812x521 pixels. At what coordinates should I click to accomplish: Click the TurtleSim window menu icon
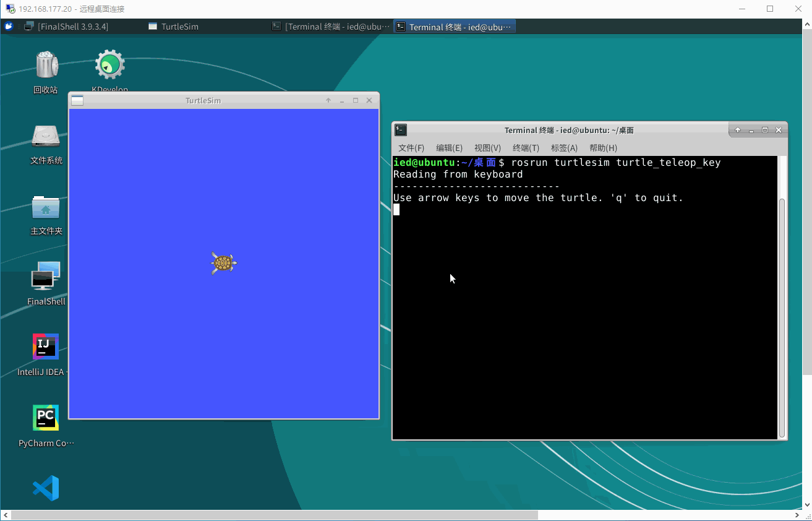click(x=77, y=100)
